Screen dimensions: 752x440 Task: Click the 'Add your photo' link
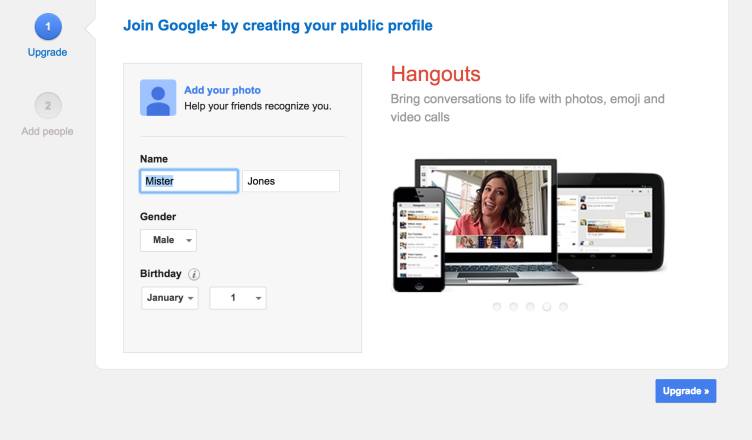tap(222, 90)
